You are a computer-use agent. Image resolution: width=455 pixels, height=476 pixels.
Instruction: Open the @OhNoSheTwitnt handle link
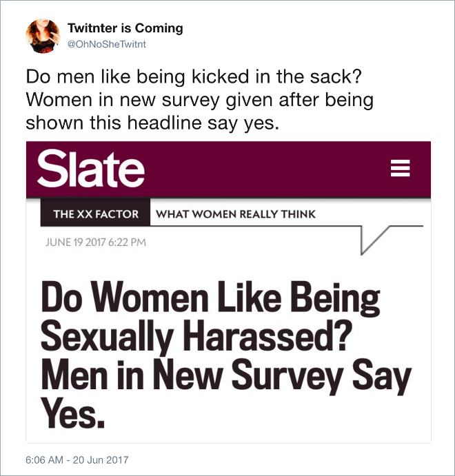click(107, 44)
